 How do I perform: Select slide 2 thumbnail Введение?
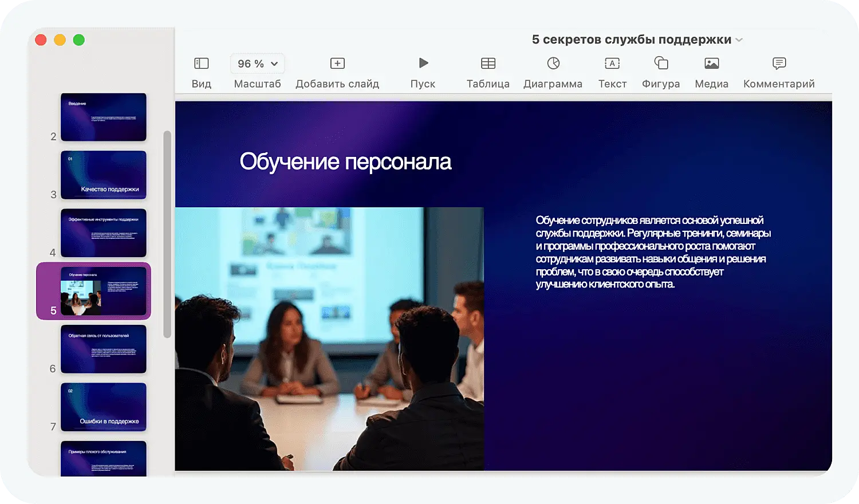[104, 117]
